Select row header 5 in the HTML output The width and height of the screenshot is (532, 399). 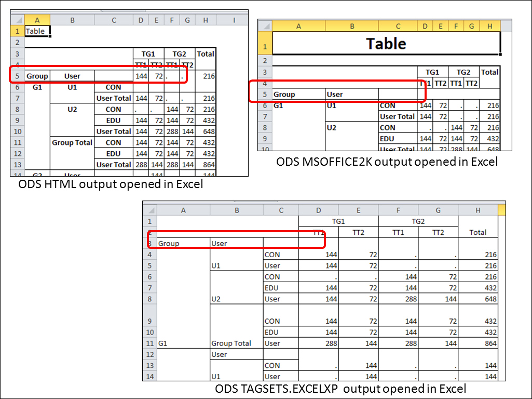[17, 75]
